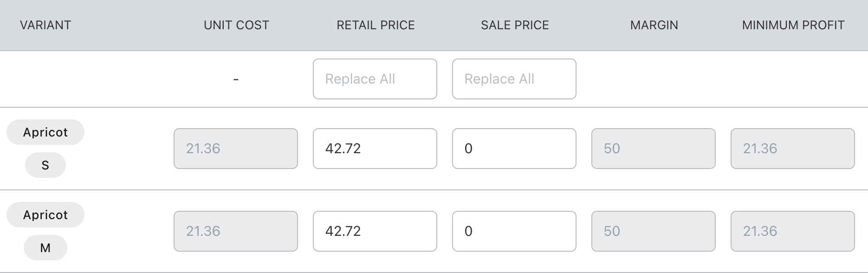Click the RETAIL PRICE column header
This screenshot has width=868, height=273.
(376, 25)
